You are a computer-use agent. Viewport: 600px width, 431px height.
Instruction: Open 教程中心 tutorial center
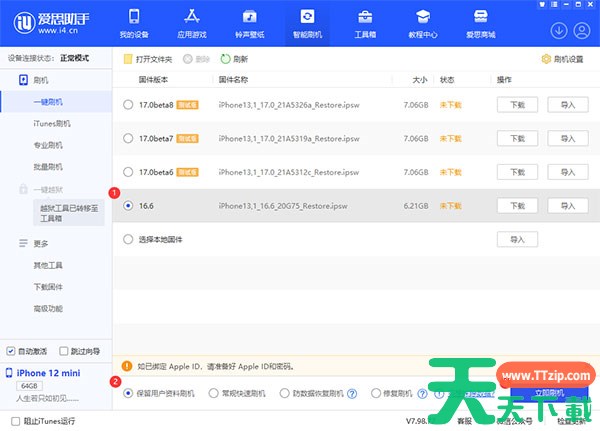423,23
